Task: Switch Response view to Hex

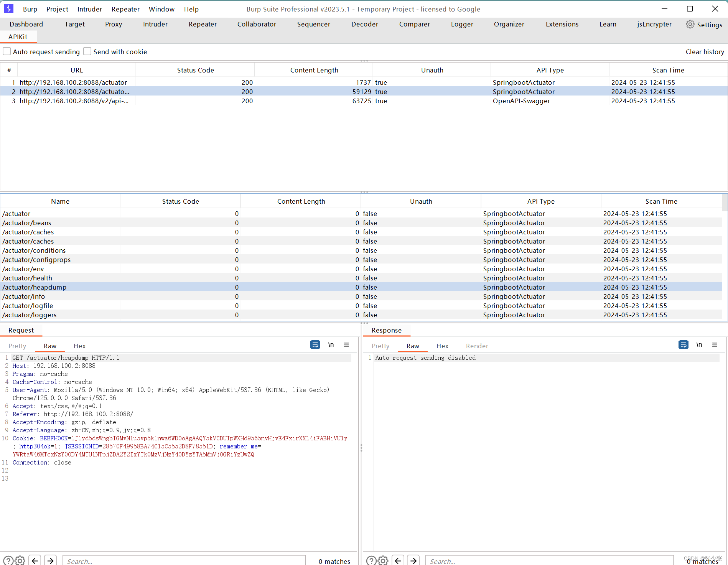Action: 442,346
